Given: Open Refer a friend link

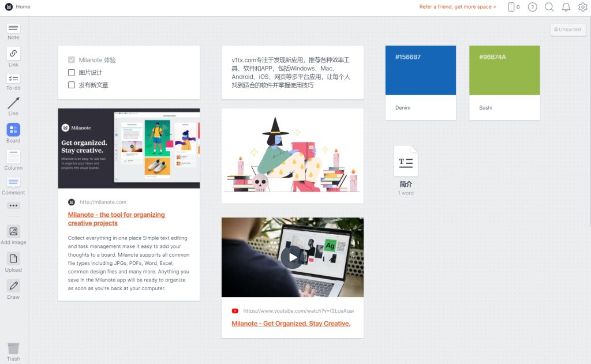Looking at the screenshot, I should click(x=458, y=7).
